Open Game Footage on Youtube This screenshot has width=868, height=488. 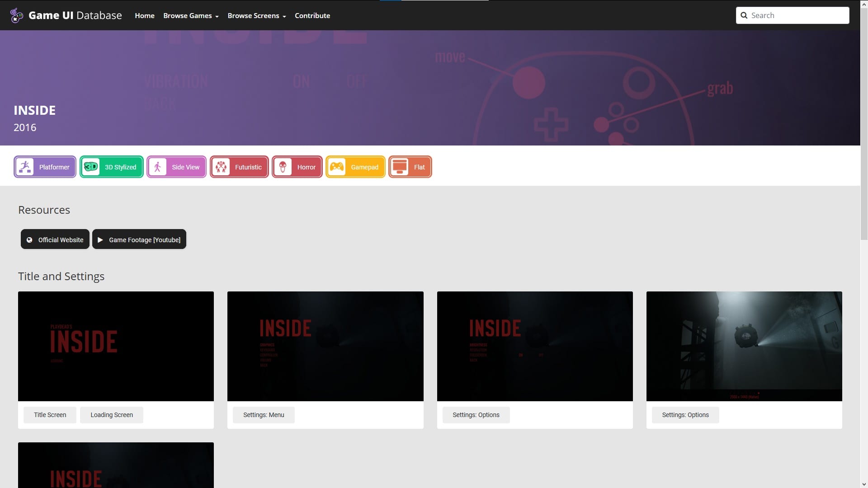pyautogui.click(x=139, y=239)
